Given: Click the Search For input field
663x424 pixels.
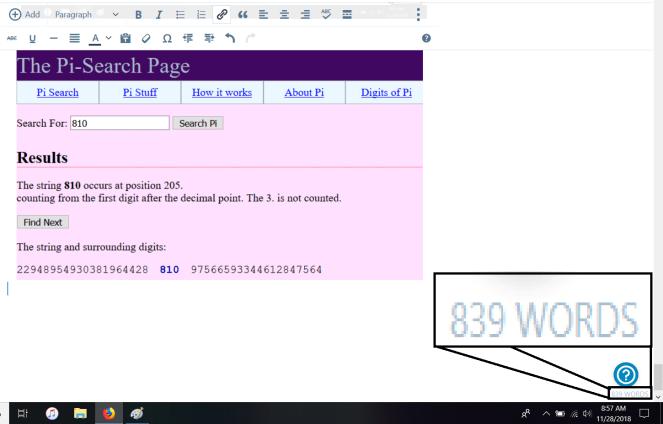Looking at the screenshot, I should click(120, 123).
